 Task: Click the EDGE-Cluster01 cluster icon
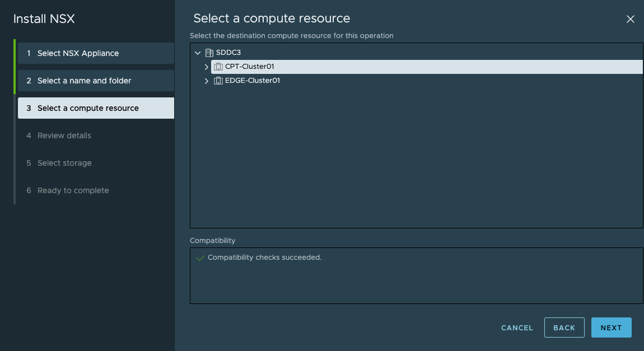218,81
